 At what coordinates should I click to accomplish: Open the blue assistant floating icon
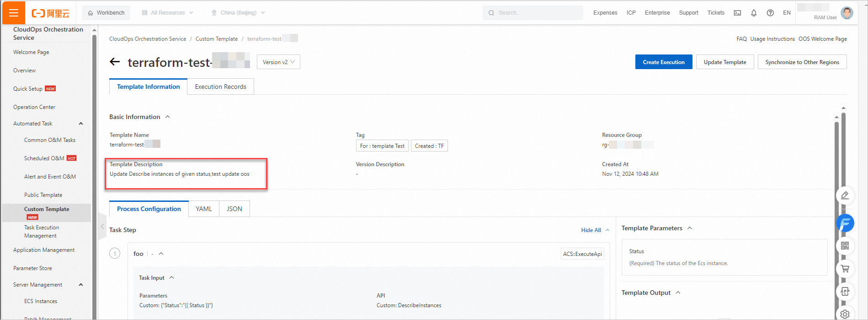tap(845, 223)
